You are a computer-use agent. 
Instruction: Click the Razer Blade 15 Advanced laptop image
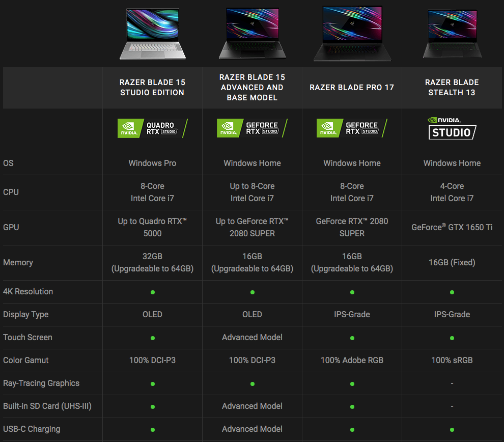[253, 34]
